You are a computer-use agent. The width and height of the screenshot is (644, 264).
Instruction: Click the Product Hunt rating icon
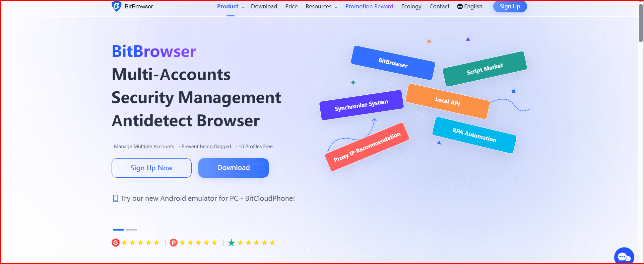[x=173, y=243]
